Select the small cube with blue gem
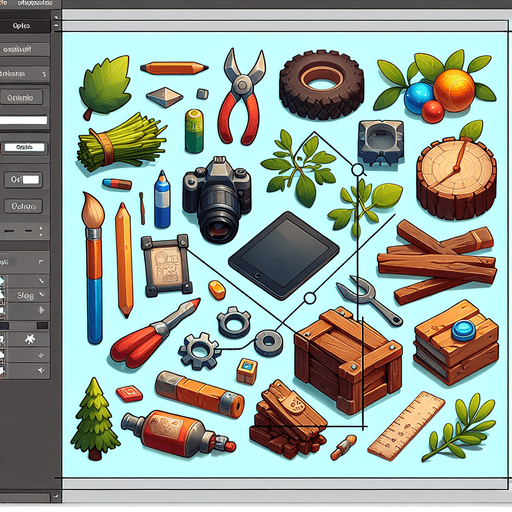The height and width of the screenshot is (512, 512). click(x=247, y=371)
